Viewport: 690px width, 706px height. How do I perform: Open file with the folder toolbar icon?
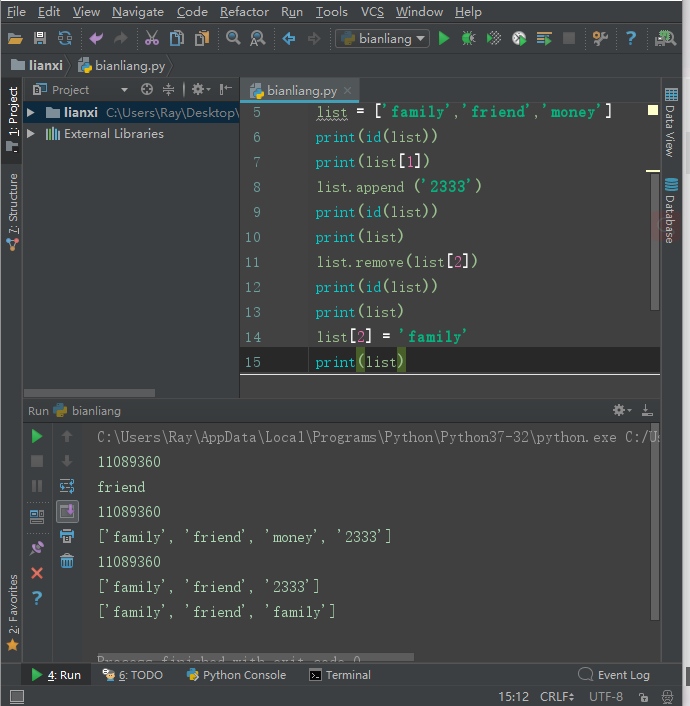tap(15, 39)
